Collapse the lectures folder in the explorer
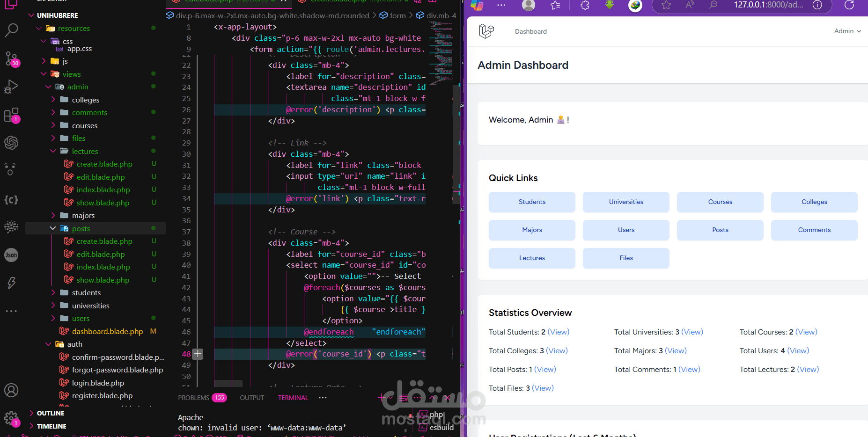 (x=85, y=151)
